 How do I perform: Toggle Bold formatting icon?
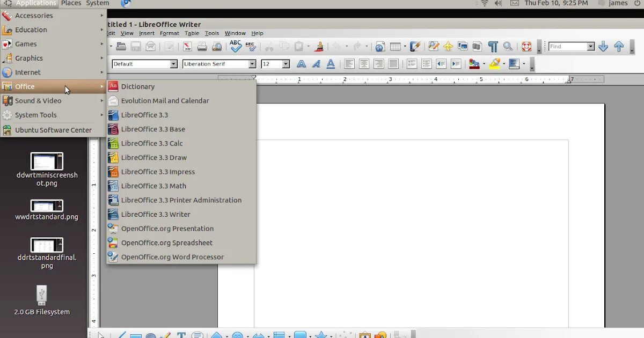pyautogui.click(x=301, y=64)
